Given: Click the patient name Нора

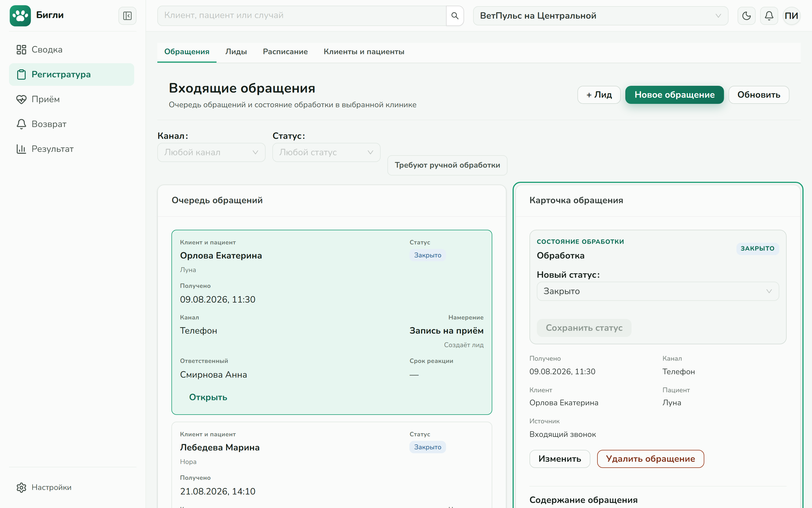Looking at the screenshot, I should coord(188,462).
